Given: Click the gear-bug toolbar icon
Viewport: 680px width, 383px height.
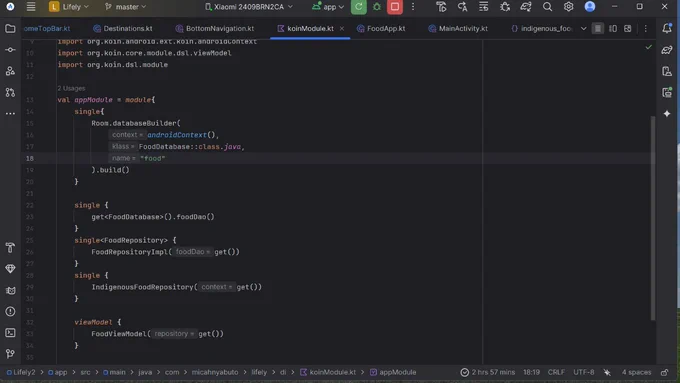Looking at the screenshot, I should (505, 7).
